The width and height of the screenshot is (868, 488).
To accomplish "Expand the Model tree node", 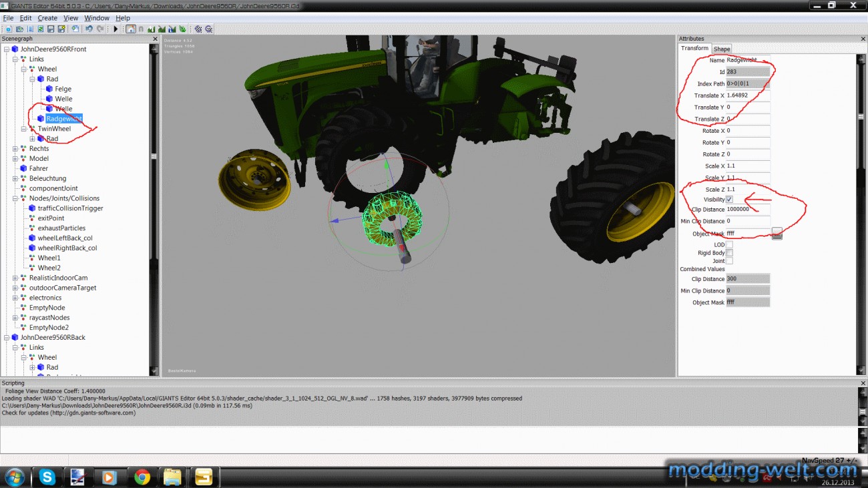I will [x=15, y=158].
